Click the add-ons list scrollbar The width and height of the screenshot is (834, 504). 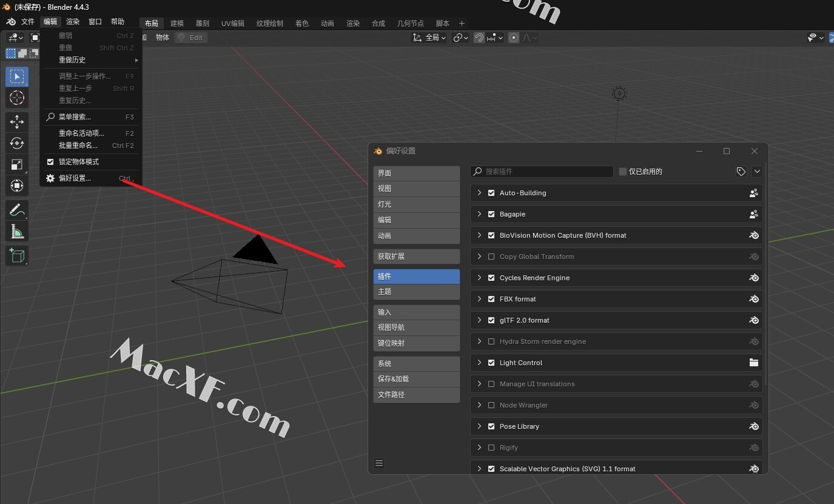(x=766, y=273)
